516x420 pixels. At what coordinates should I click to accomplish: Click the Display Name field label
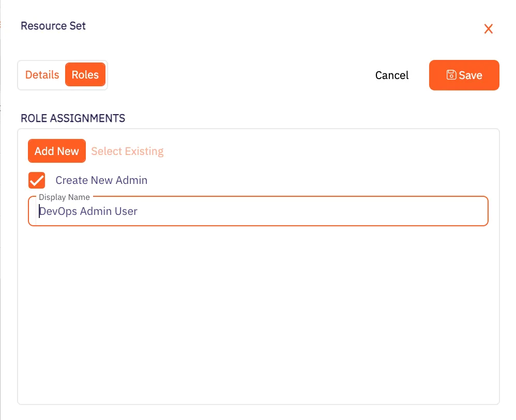64,197
